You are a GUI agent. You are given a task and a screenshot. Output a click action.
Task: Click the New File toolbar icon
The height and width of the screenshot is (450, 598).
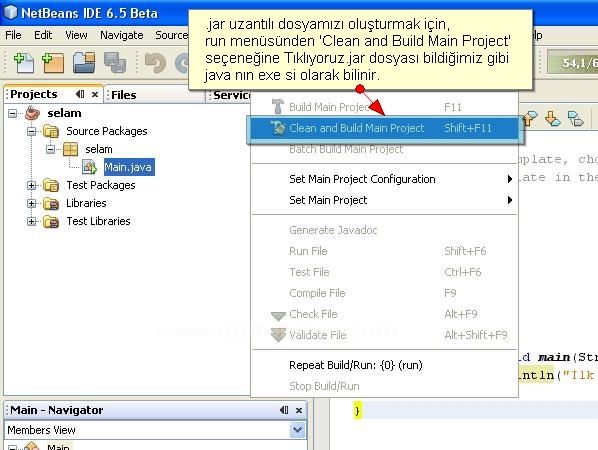click(x=24, y=63)
